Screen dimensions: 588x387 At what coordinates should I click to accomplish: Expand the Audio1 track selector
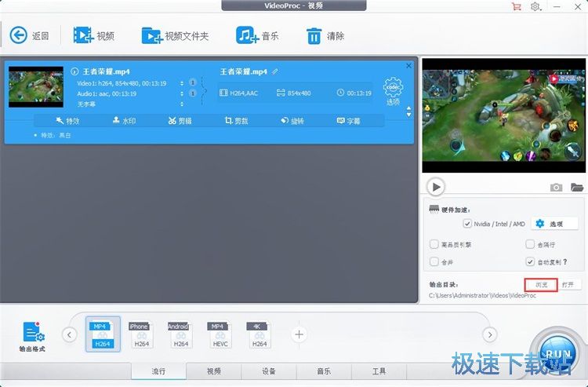coord(182,93)
